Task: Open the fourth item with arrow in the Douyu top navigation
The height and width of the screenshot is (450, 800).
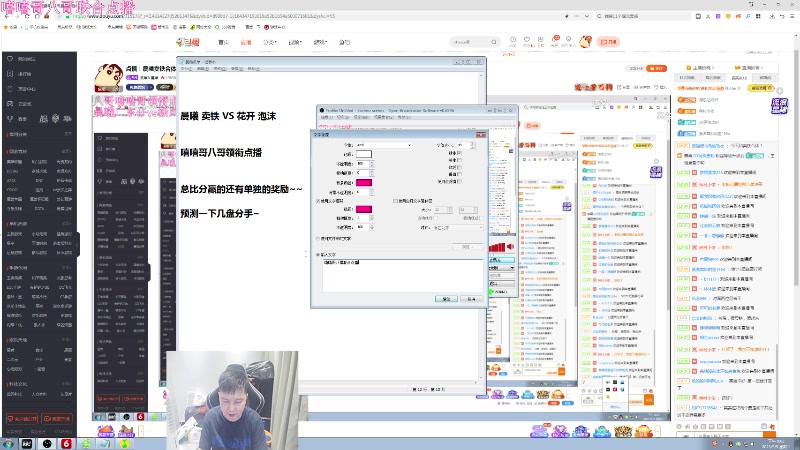Action: tap(295, 42)
